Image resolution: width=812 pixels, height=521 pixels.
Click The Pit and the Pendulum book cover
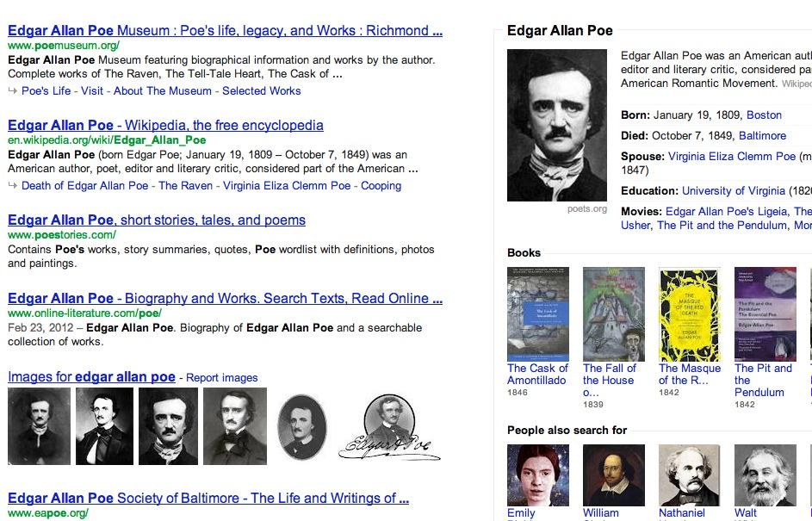766,314
